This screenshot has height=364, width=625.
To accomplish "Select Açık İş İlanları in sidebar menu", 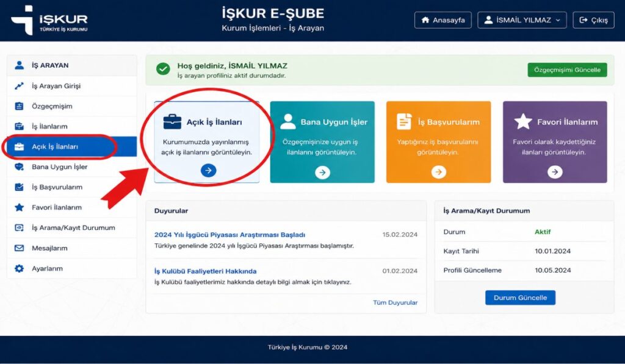I will [72, 146].
